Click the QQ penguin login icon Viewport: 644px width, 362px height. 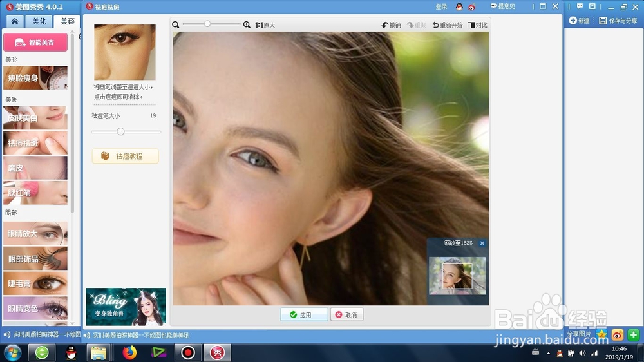459,6
